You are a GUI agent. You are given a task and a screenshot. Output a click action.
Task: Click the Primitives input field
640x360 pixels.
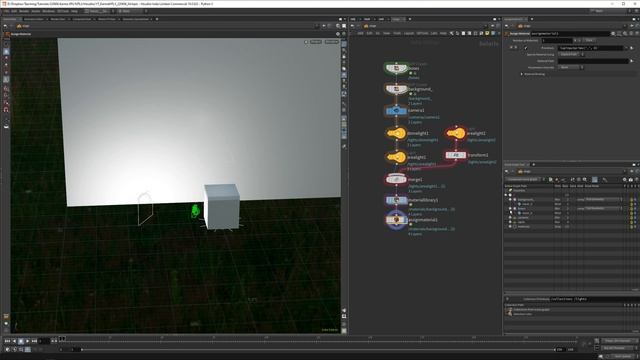pos(591,48)
